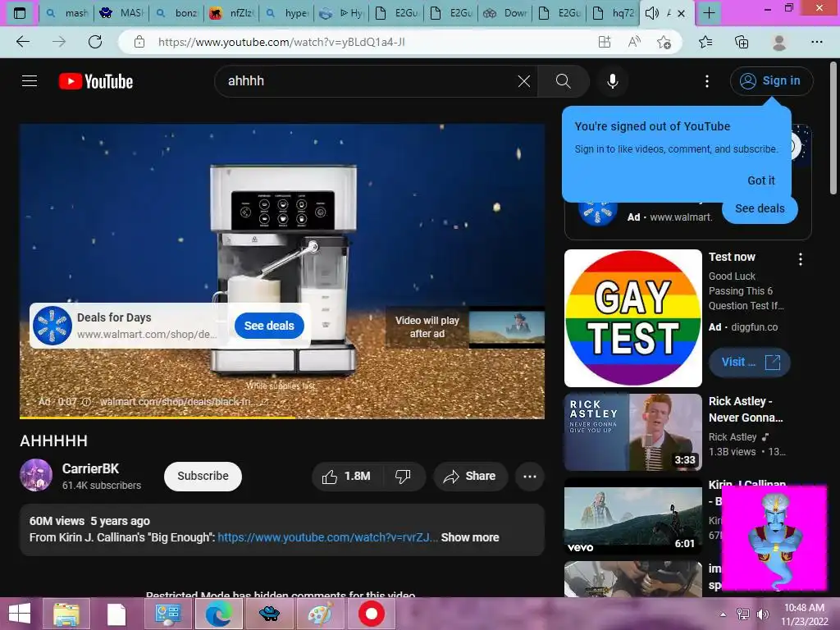840x630 pixels.
Task: Open the CarrierBK channel avatar
Action: pos(36,475)
